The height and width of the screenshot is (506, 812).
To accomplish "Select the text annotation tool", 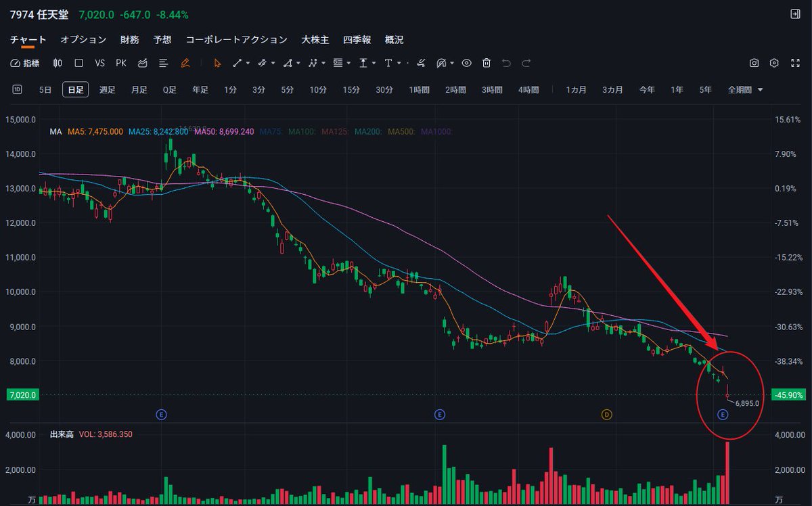I will tap(388, 63).
